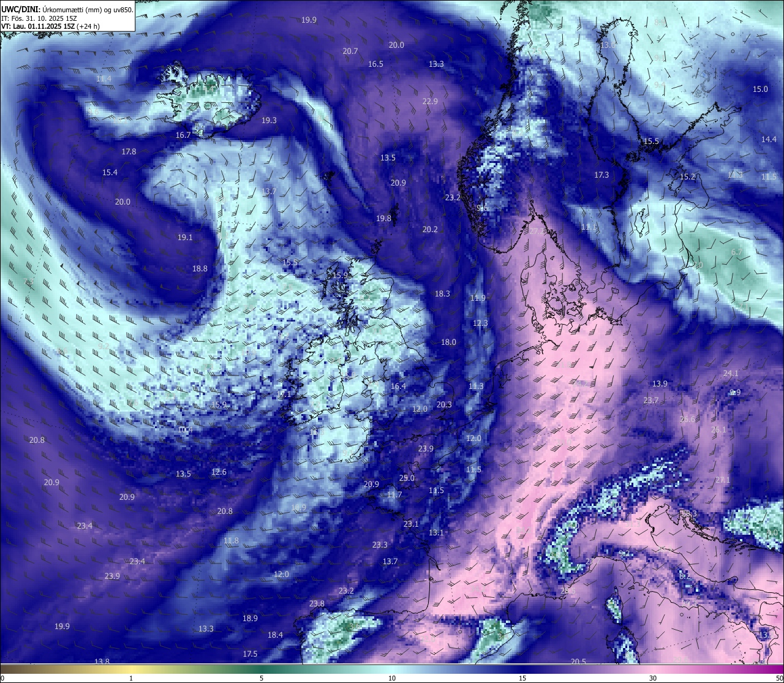Click the value 19.3 near Iceland
This screenshot has width=784, height=683.
269,121
